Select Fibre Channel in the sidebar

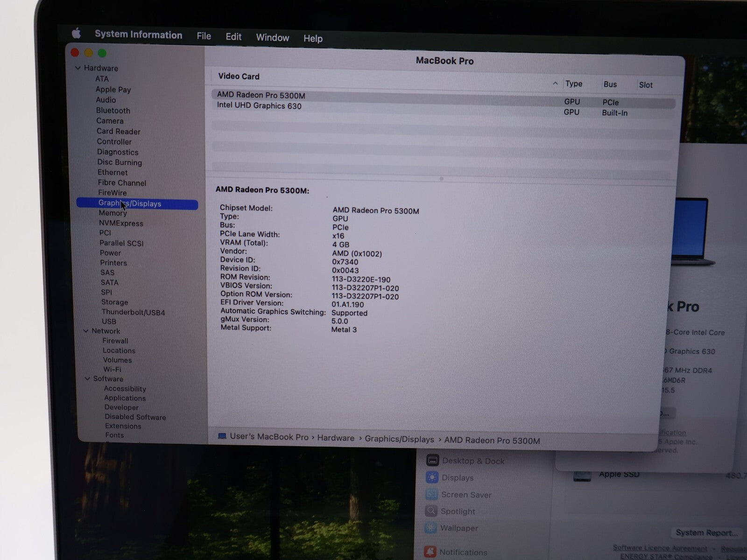coord(122,183)
